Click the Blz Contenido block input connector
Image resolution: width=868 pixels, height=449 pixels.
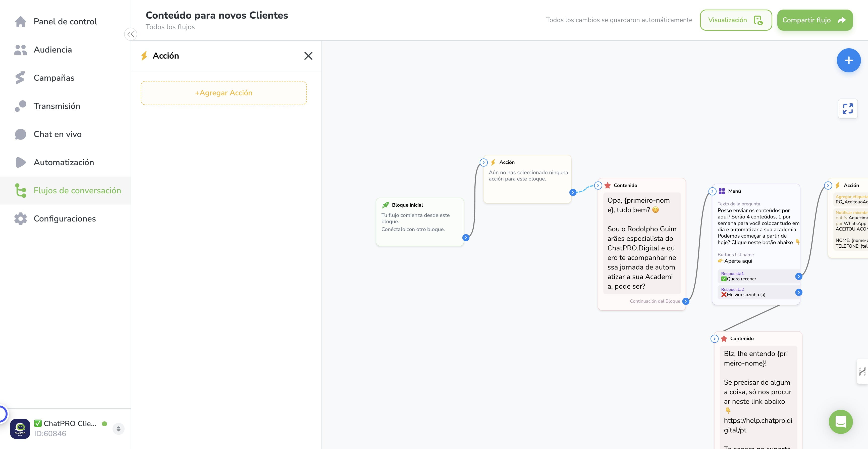coord(714,339)
